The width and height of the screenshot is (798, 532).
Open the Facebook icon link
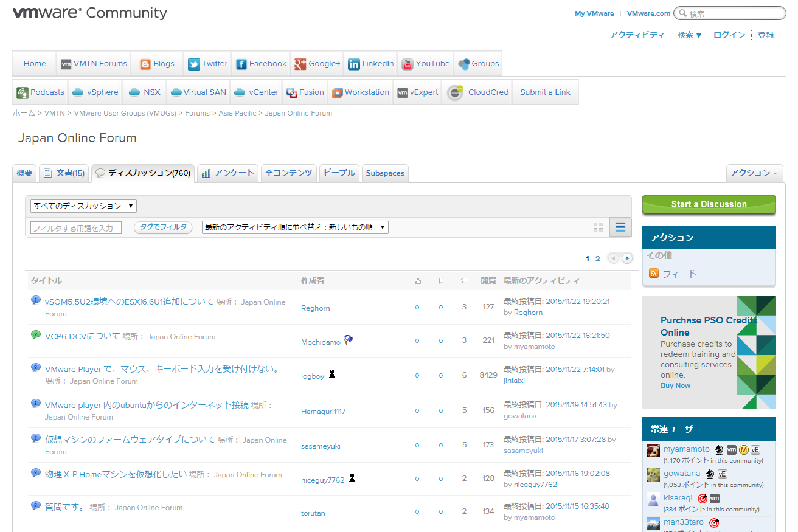[241, 64]
